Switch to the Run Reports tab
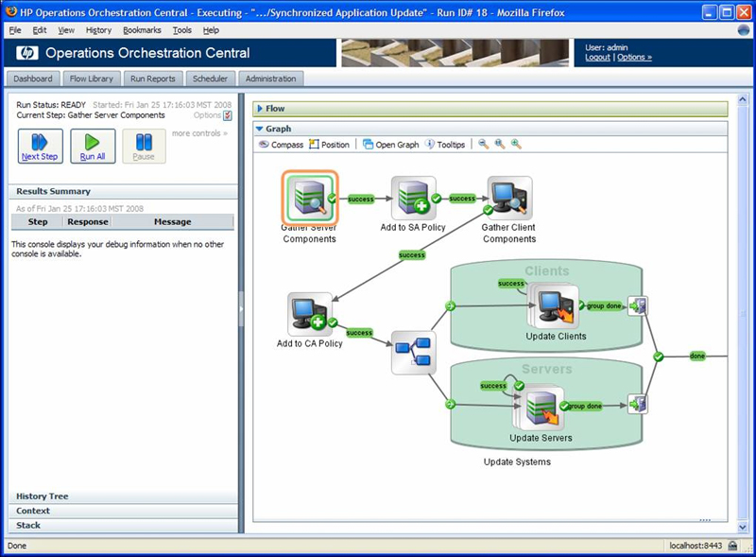The width and height of the screenshot is (756, 557). click(153, 78)
